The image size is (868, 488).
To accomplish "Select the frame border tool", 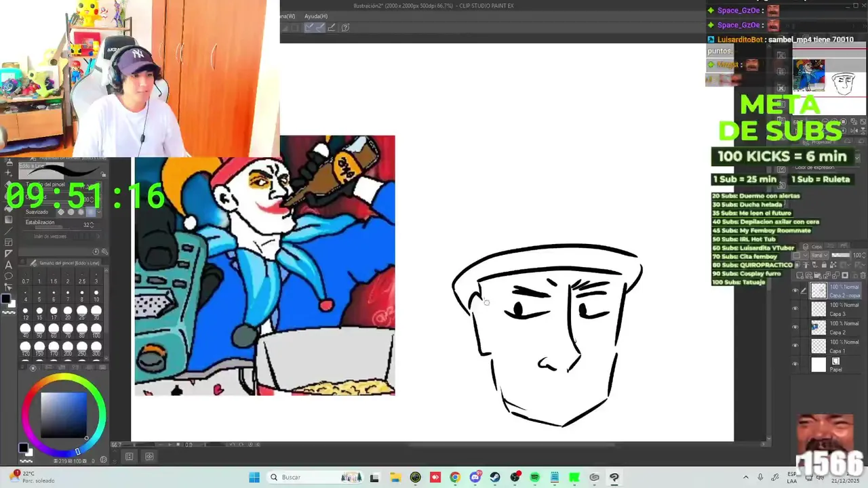I will pos(8,242).
